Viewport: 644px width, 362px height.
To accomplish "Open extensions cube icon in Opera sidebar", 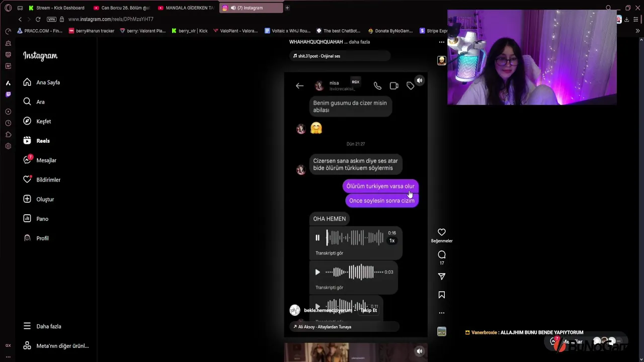I will tap(8, 135).
